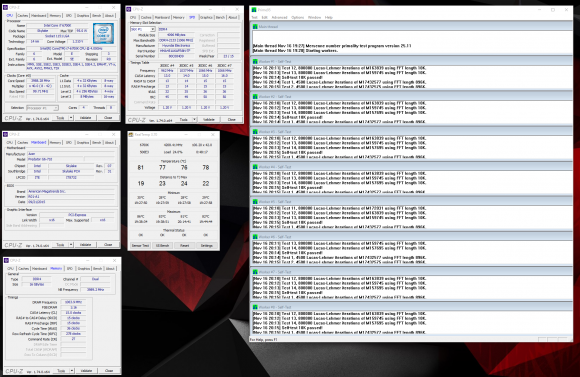Image resolution: width=580 pixels, height=377 pixels.
Task: Open Tools dropdown arrow in CPU-Z Mainboard window
Action: pyautogui.click(x=71, y=245)
